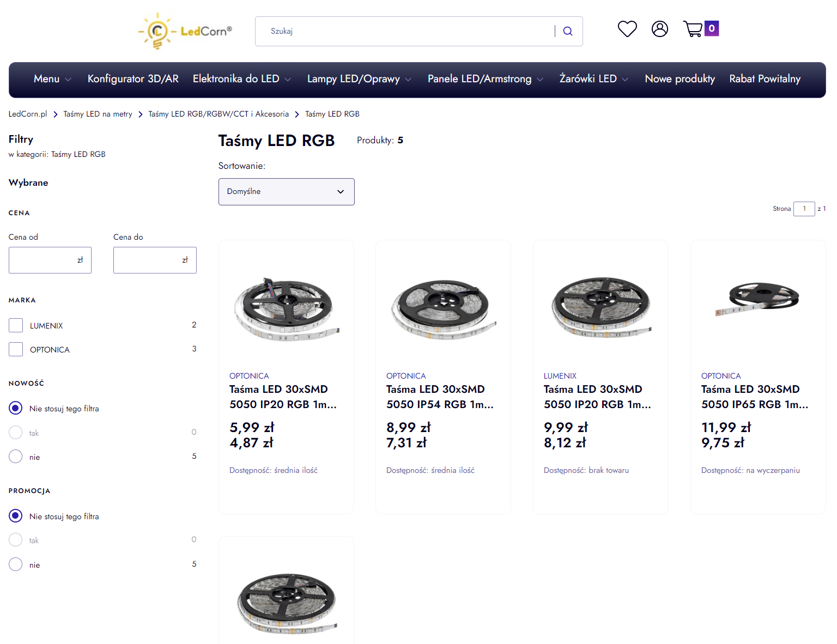Click the 11,99 zł price
This screenshot has width=837, height=644.
click(726, 427)
